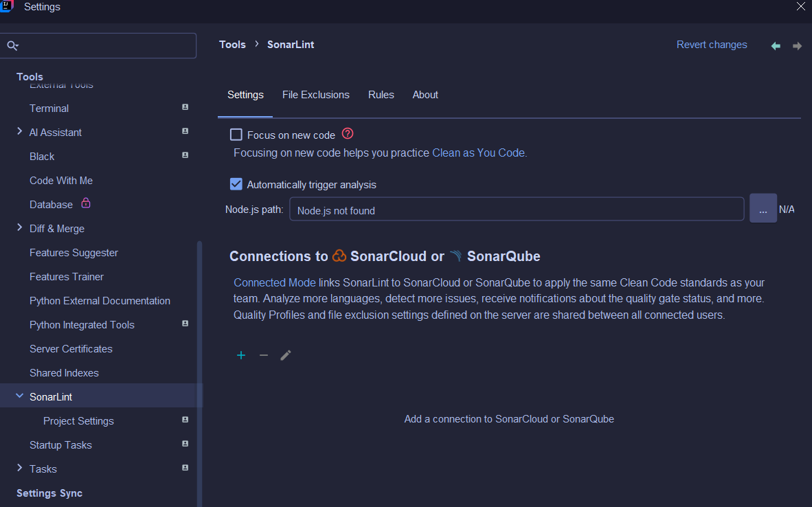Click the settings tree vertical scrollbar
The image size is (812, 507).
(x=199, y=374)
